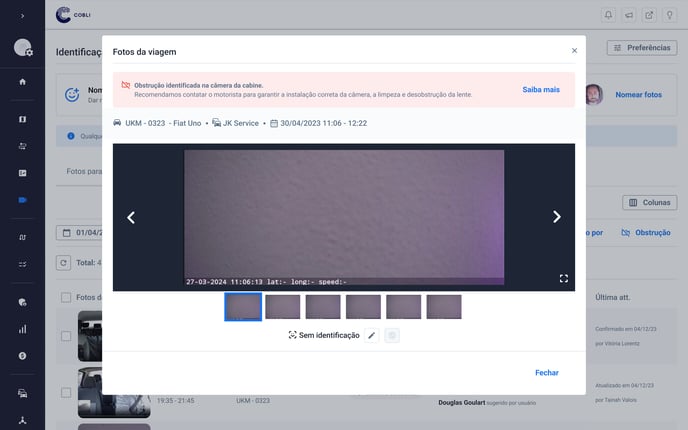Show the previous trip photo
Screen dimensions: 688x430
tap(131, 217)
